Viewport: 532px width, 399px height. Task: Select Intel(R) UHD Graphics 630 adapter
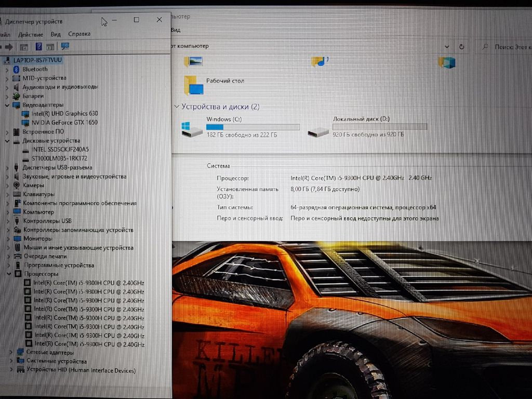click(x=65, y=114)
